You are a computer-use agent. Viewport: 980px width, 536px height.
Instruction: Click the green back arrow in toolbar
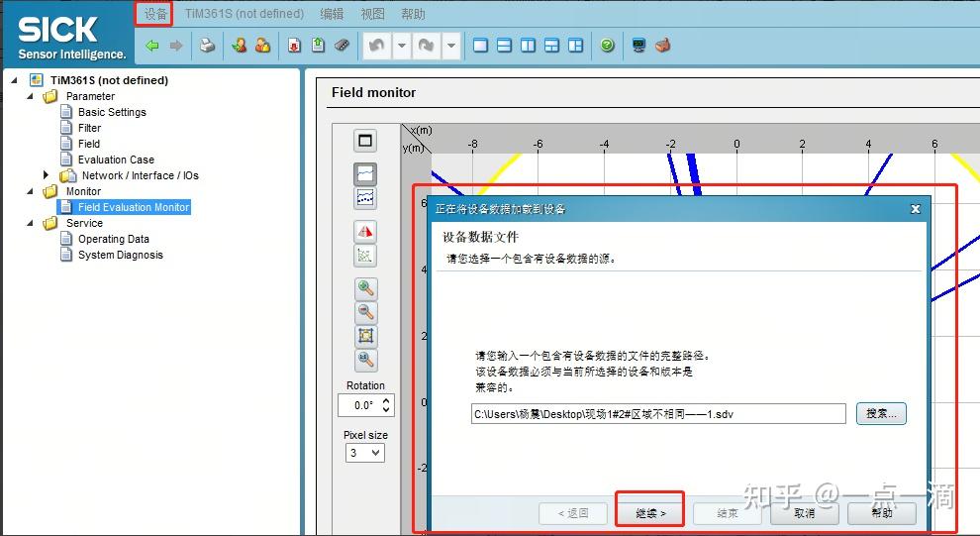click(x=151, y=46)
